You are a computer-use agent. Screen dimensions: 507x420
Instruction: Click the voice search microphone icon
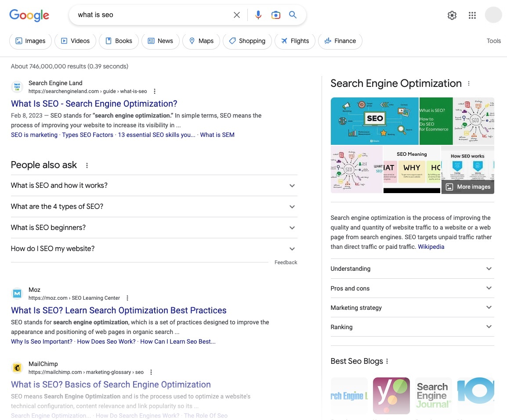pos(258,15)
